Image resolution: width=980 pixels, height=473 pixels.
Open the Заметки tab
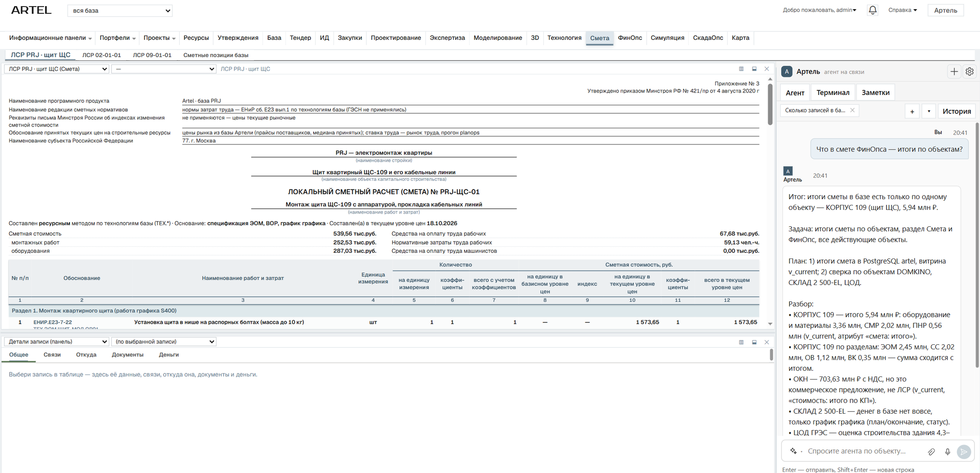(875, 92)
